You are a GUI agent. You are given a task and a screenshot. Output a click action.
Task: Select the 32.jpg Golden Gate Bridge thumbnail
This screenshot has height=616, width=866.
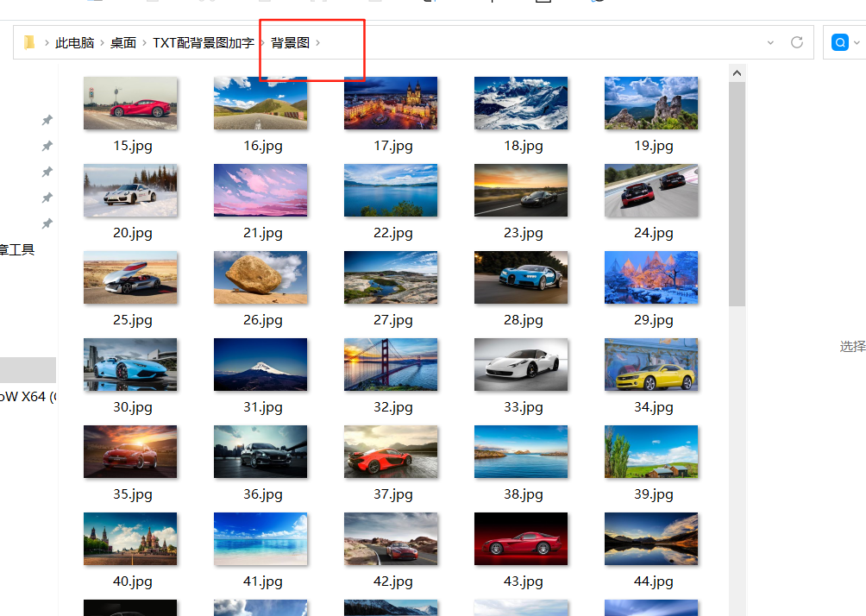[x=391, y=364]
